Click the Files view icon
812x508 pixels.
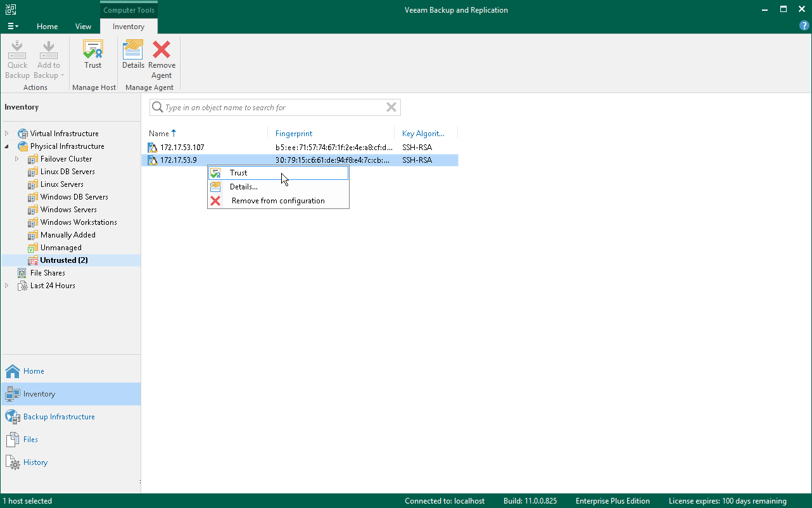(x=13, y=440)
